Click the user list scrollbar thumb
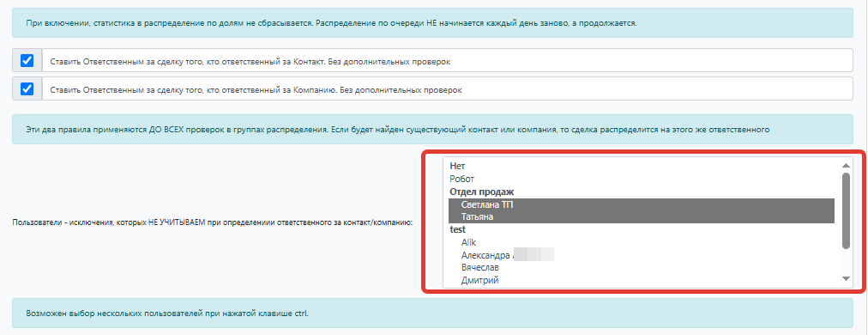The width and height of the screenshot is (868, 335). tap(846, 210)
